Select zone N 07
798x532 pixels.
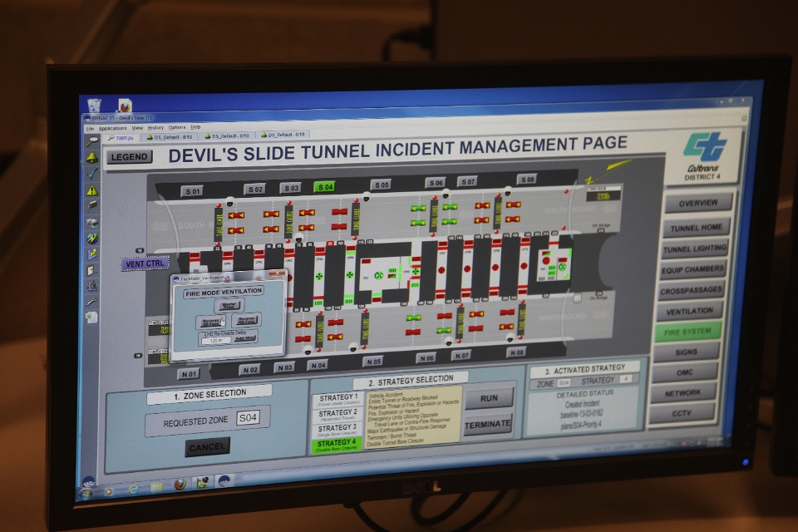(x=461, y=355)
